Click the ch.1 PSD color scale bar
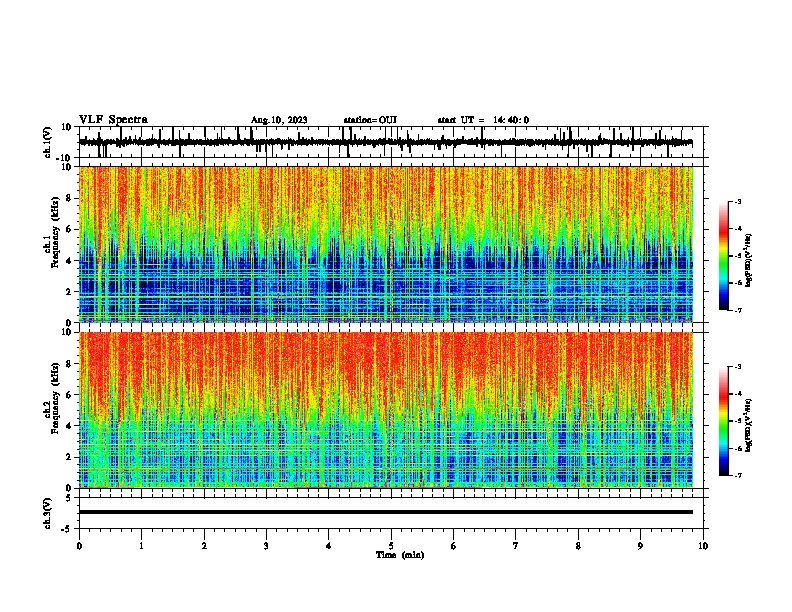Viewport: 792px width, 612px height. click(x=723, y=256)
